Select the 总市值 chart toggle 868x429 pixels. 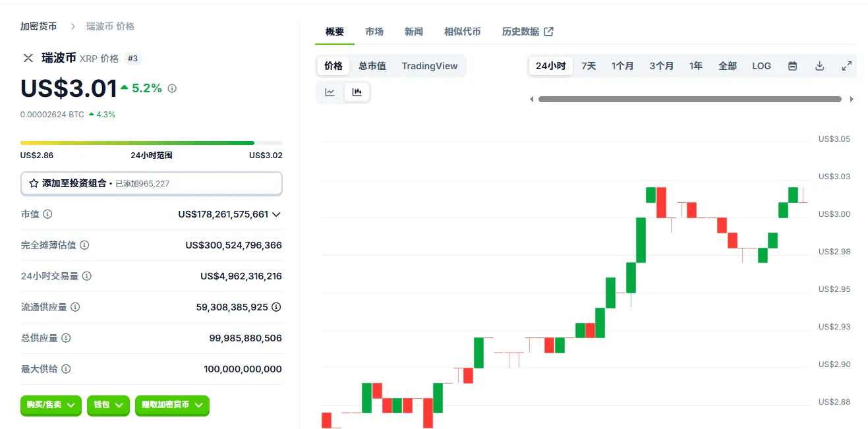(x=372, y=66)
